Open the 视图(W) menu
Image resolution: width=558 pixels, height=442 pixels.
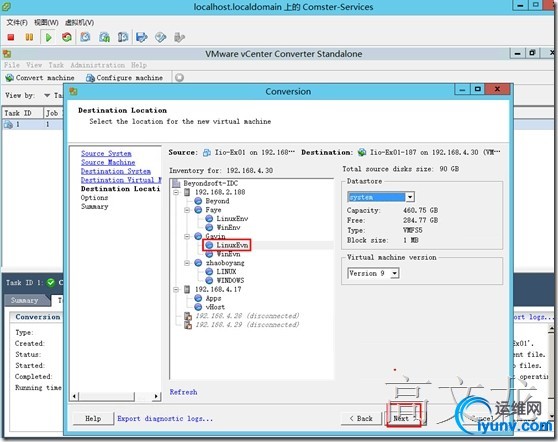pyautogui.click(x=46, y=22)
